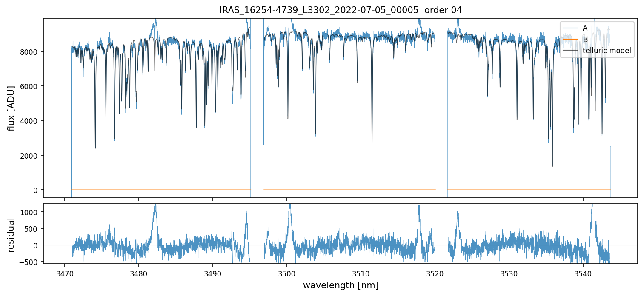Click the 3540 wavelength tick label
This screenshot has height=296, width=644.
583,273
